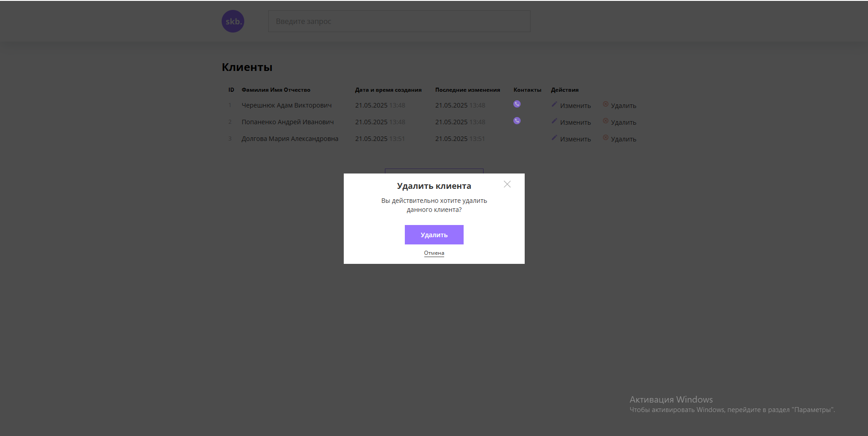Image resolution: width=868 pixels, height=436 pixels.
Task: Sort table by ID column header
Action: coord(231,90)
